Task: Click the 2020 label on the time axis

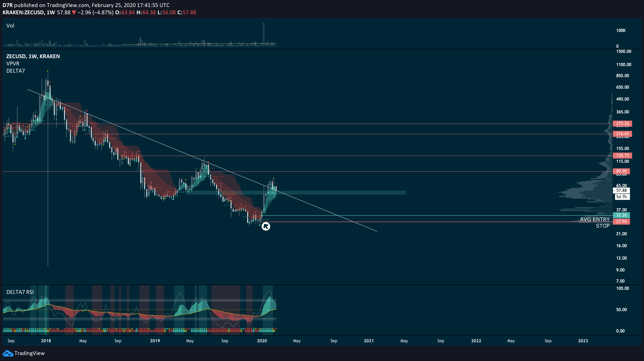Action: (x=262, y=341)
